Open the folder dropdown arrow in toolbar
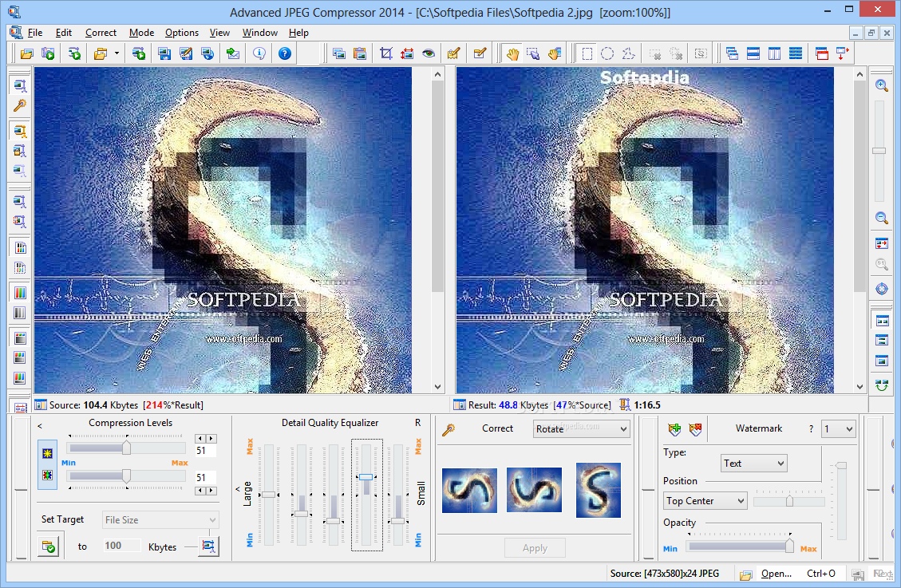901x588 pixels. click(117, 54)
